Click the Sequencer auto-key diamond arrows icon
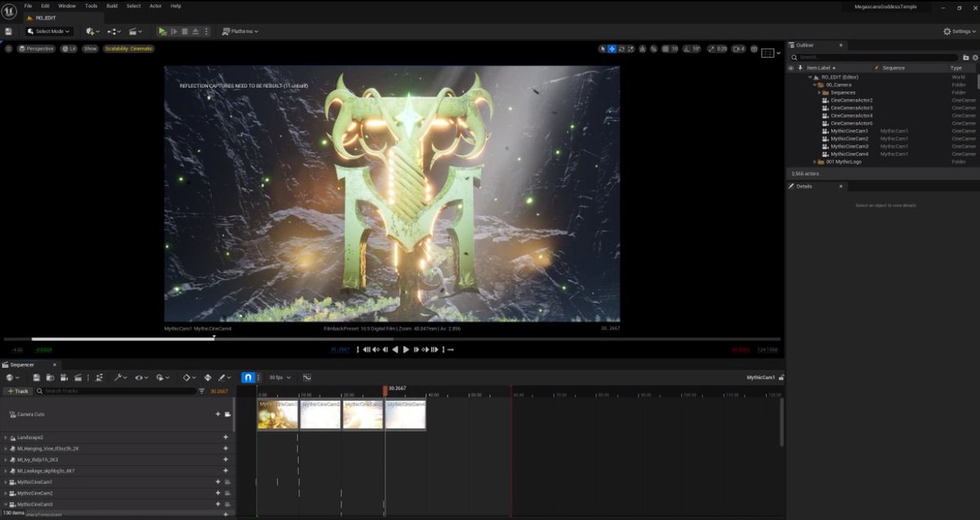 [x=207, y=377]
